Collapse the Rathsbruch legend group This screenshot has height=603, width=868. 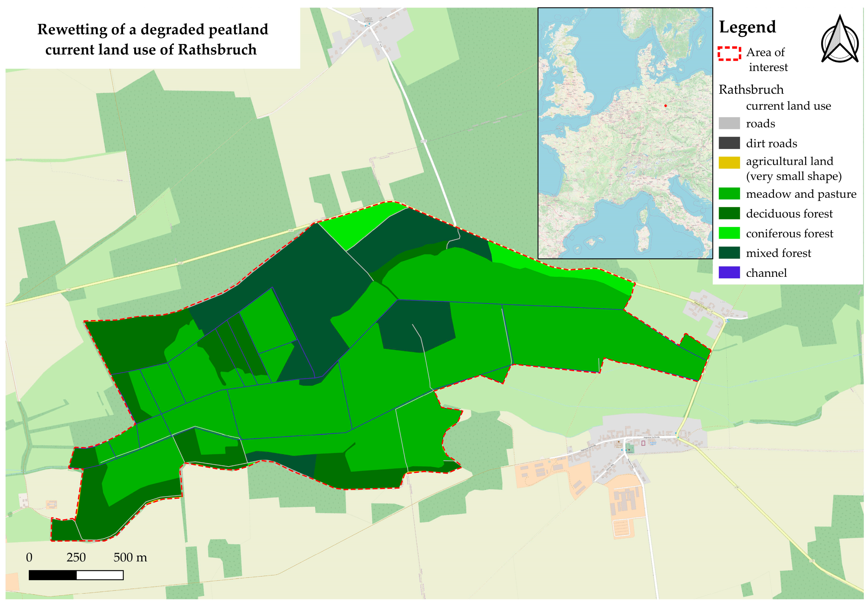[751, 89]
